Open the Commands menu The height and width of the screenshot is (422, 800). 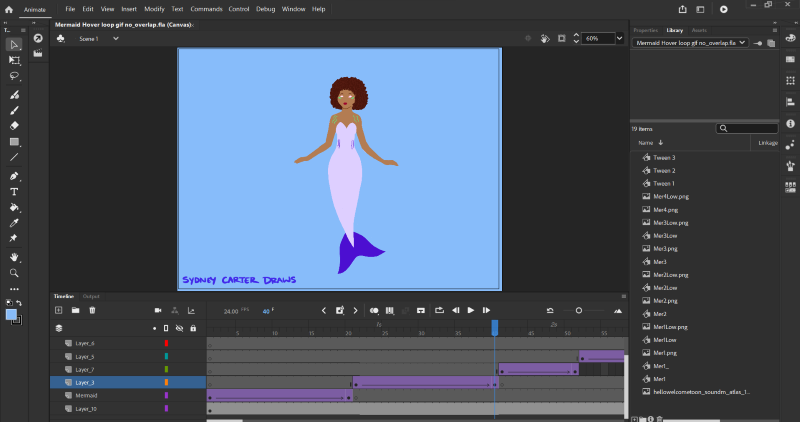(x=206, y=9)
